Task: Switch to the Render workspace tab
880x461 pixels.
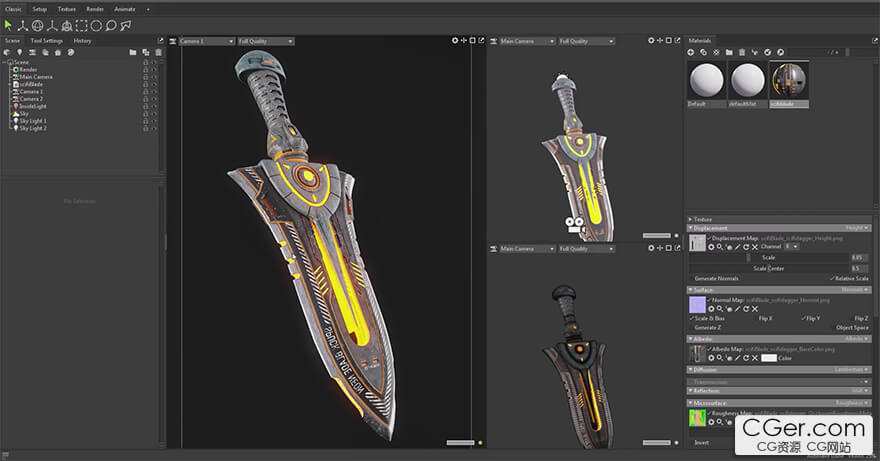Action: point(95,9)
